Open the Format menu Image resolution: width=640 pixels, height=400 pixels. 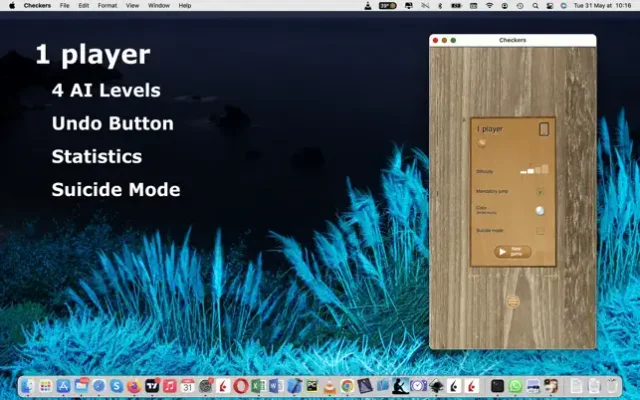tap(107, 6)
